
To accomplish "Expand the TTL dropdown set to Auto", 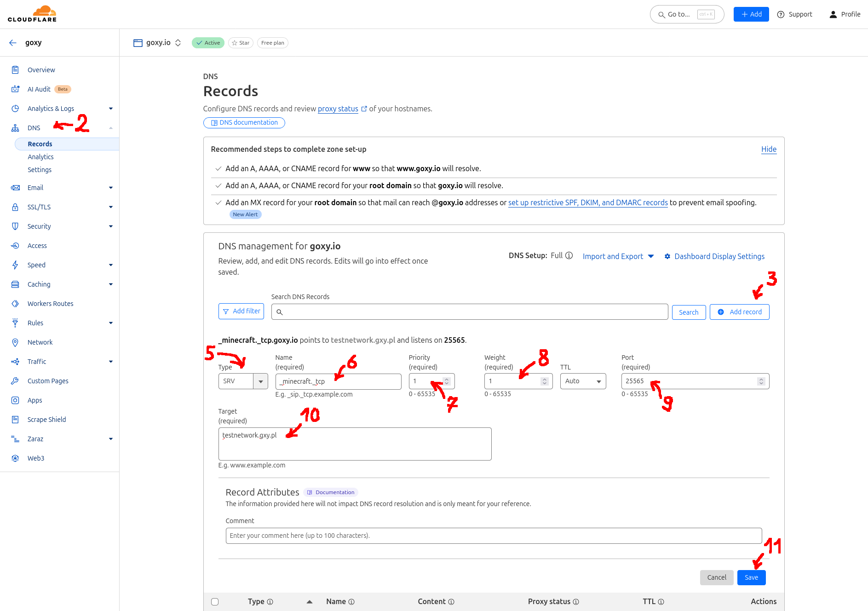I will [x=583, y=381].
